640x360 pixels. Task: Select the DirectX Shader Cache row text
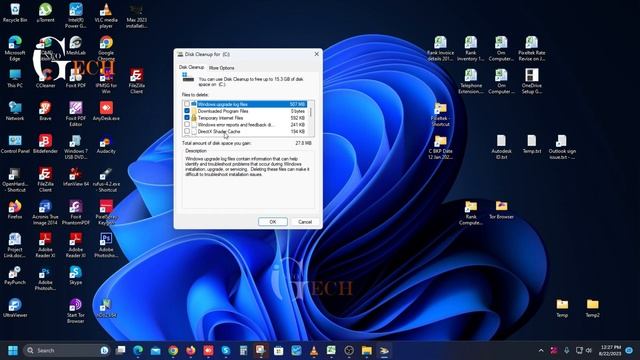pyautogui.click(x=219, y=131)
